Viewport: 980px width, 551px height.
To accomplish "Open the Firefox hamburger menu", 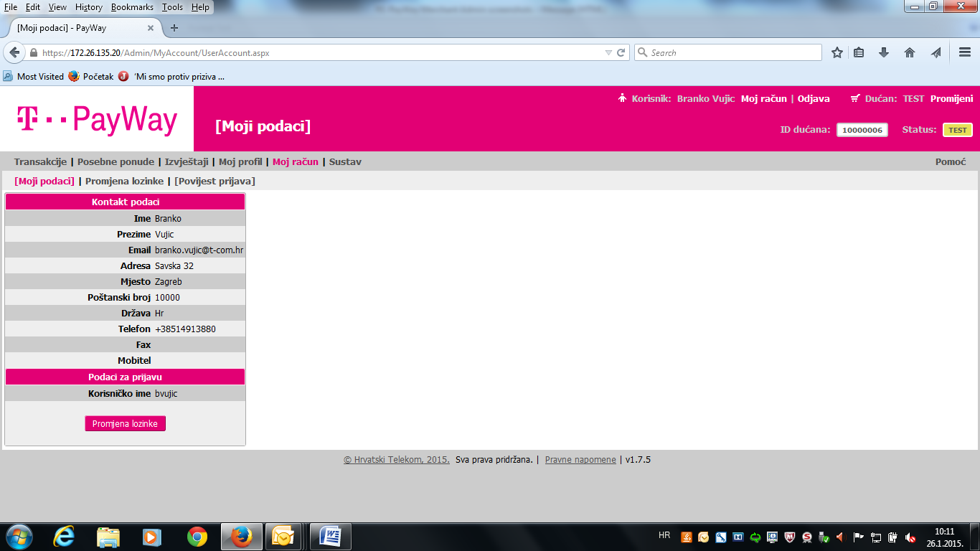I will 965,53.
